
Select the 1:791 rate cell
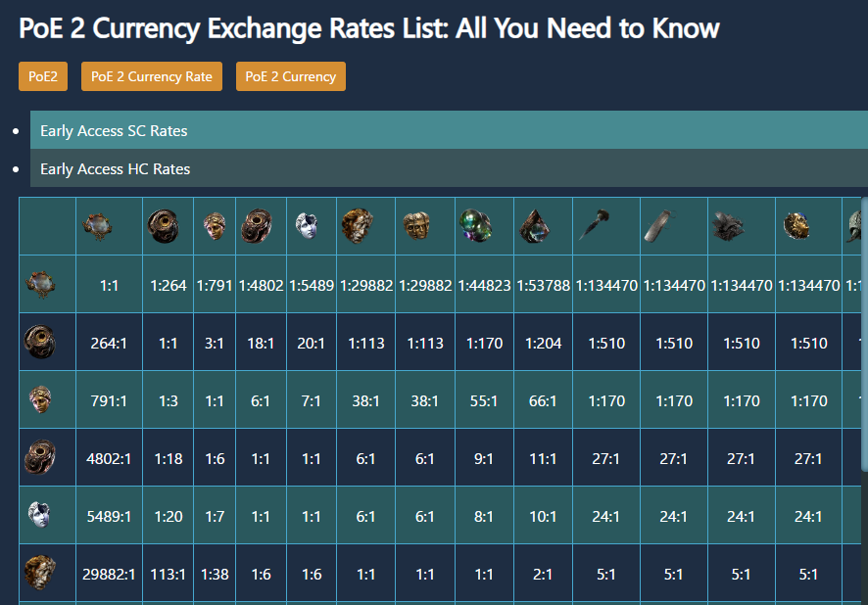(215, 285)
